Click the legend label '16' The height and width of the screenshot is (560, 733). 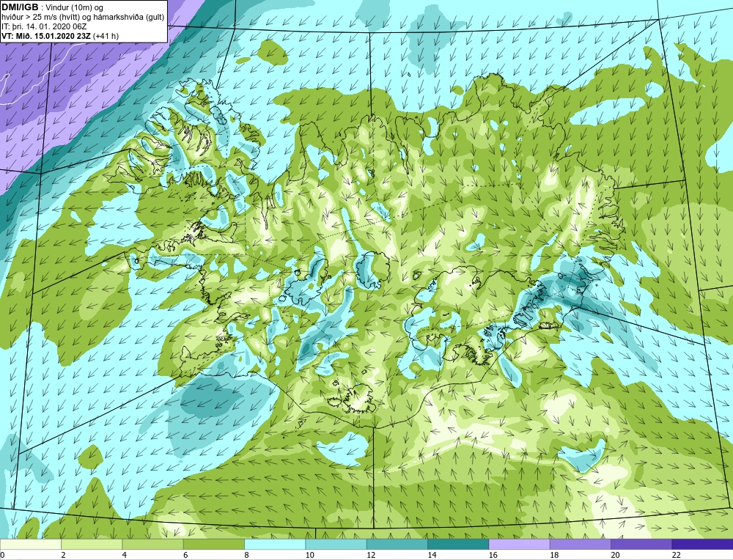(493, 555)
